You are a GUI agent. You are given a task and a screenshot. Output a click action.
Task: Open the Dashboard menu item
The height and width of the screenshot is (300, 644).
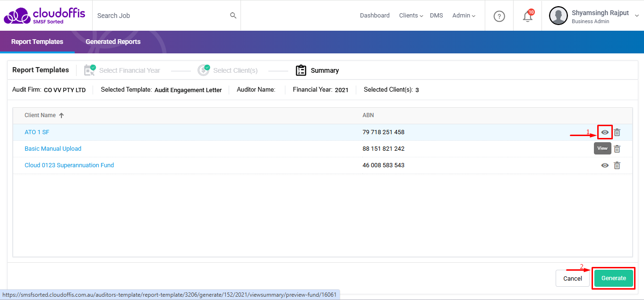coord(375,16)
